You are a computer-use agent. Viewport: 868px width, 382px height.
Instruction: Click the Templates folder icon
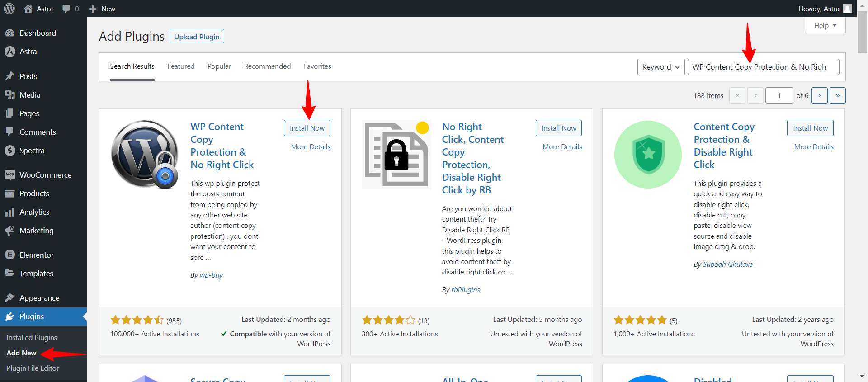[10, 273]
